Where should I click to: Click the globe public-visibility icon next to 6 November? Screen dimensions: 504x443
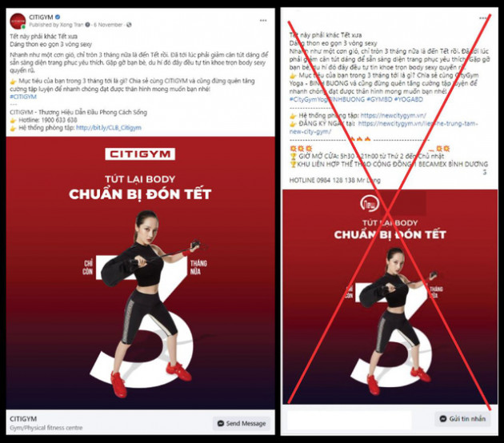(129, 25)
